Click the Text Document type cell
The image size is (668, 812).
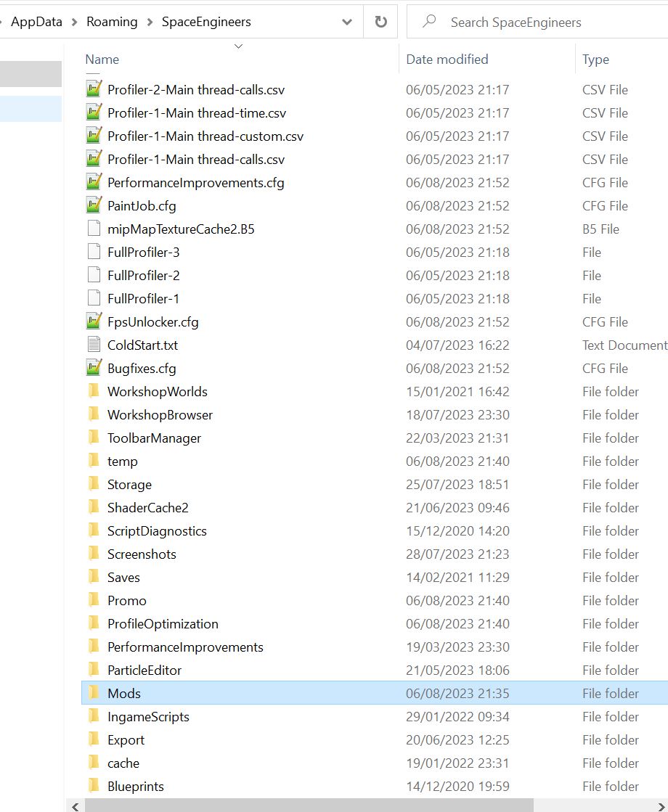pos(624,345)
